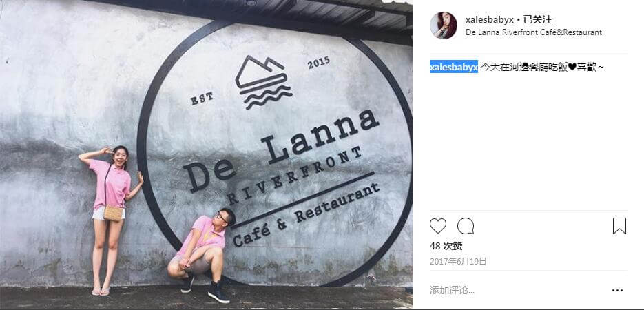Save the post with the bookmark icon
Image resolution: width=644 pixels, height=310 pixels.
[x=619, y=226]
